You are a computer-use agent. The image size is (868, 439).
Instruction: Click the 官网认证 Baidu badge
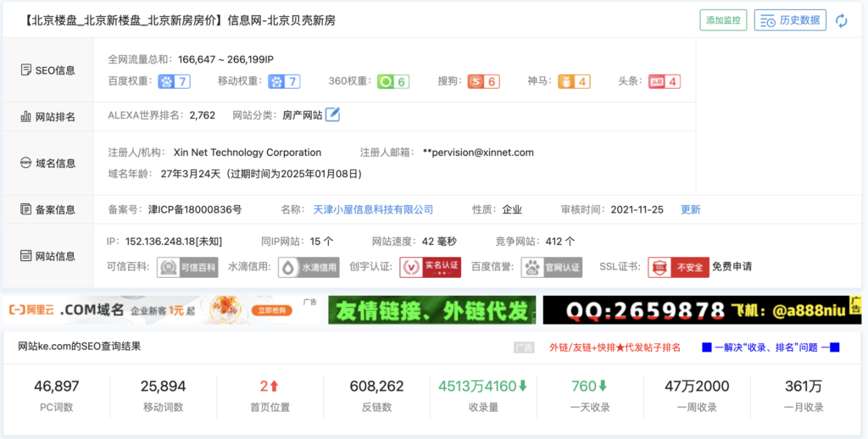click(551, 267)
